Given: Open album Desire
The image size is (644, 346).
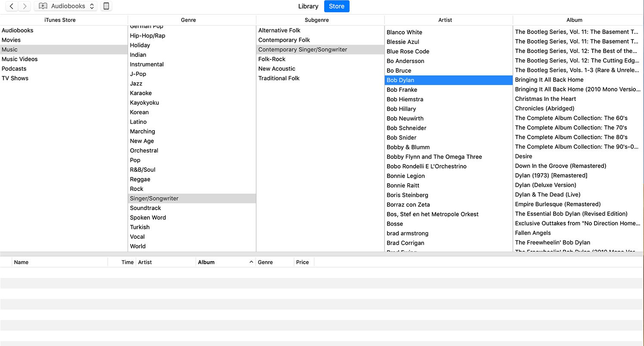Looking at the screenshot, I should point(577,156).
